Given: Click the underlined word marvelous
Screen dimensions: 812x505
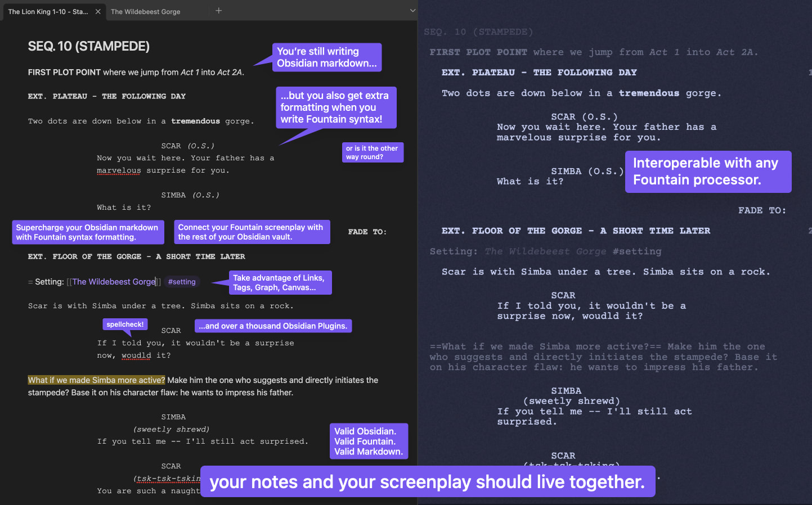Looking at the screenshot, I should pyautogui.click(x=118, y=170).
